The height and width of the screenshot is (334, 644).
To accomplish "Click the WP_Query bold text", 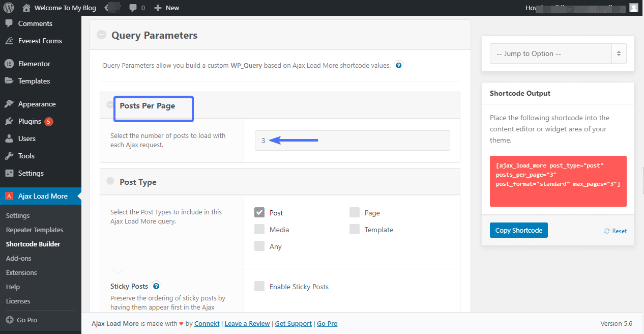I will [246, 65].
